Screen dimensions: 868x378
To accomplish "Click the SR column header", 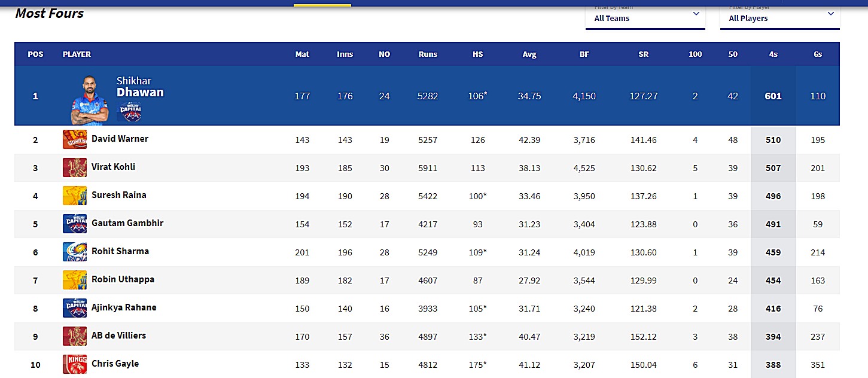I will click(643, 54).
